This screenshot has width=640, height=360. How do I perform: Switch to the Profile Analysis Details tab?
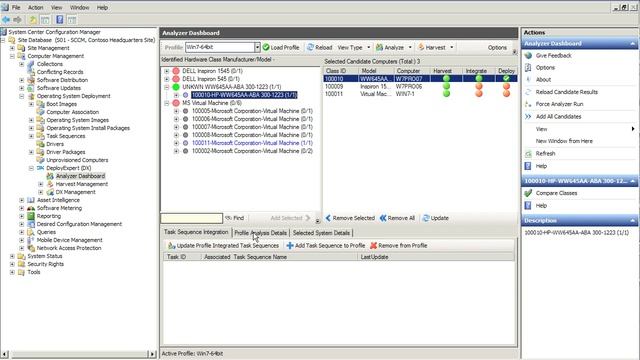[x=260, y=233]
